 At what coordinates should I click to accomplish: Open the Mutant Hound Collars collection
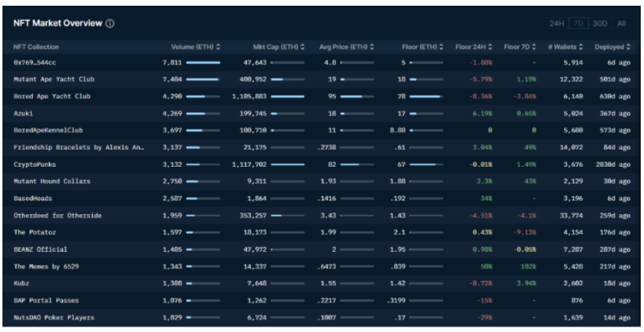(x=51, y=182)
